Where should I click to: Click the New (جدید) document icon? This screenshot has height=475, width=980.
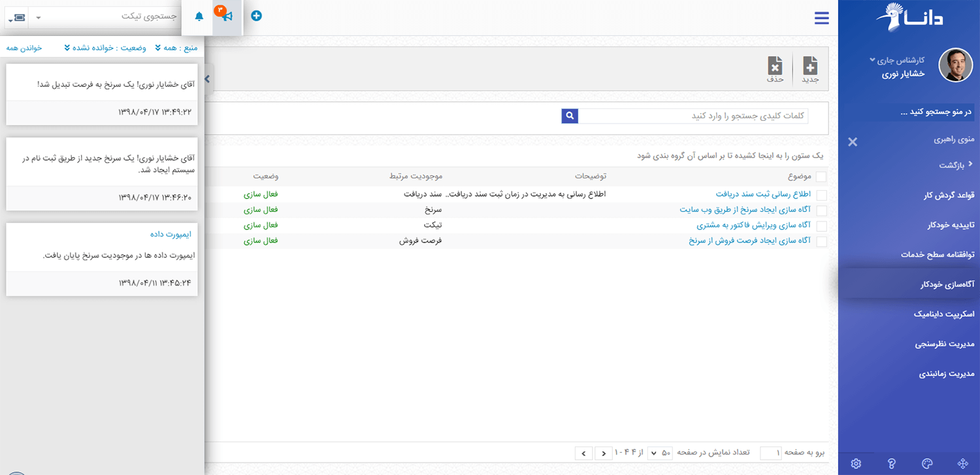coord(810,68)
